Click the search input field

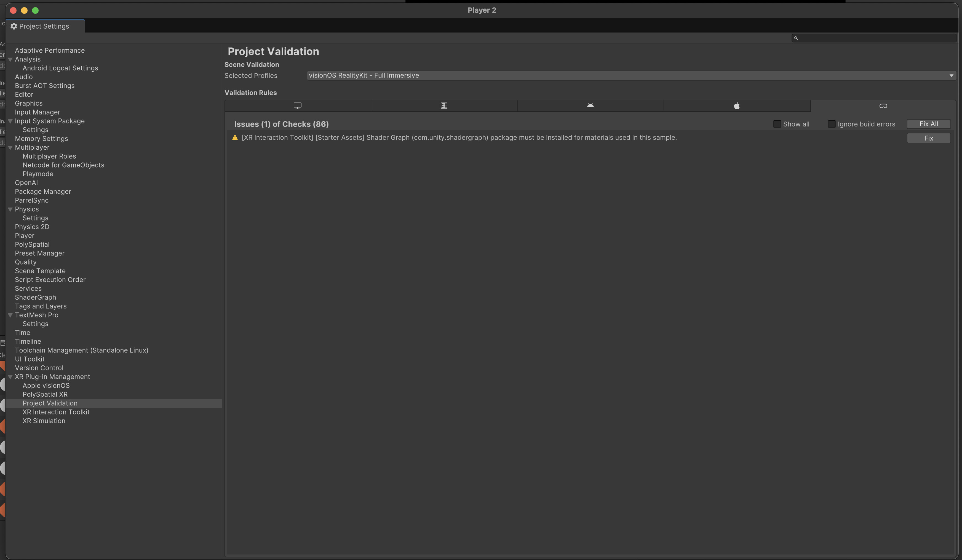pyautogui.click(x=874, y=38)
